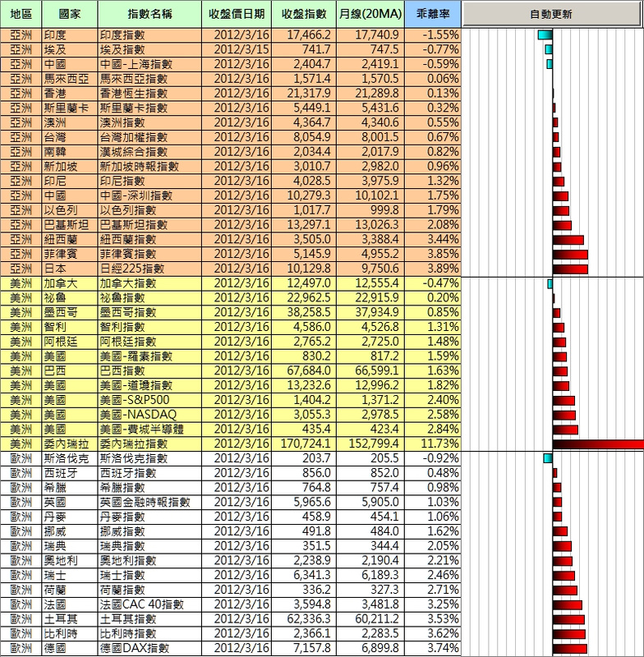This screenshot has width=644, height=657.
Task: Select the 國家 column header
Action: point(70,14)
